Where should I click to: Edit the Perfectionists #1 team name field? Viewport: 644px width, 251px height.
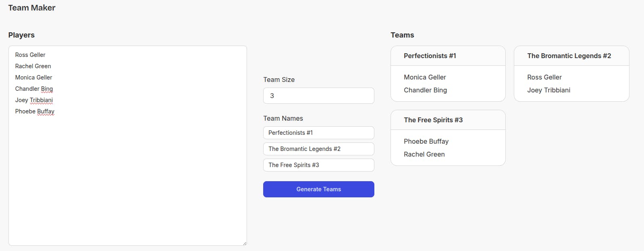pyautogui.click(x=319, y=133)
